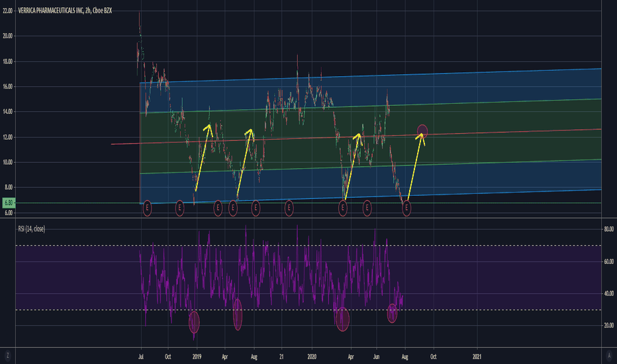
Task: Click the 2019 label on the time axis
Action: click(x=197, y=357)
